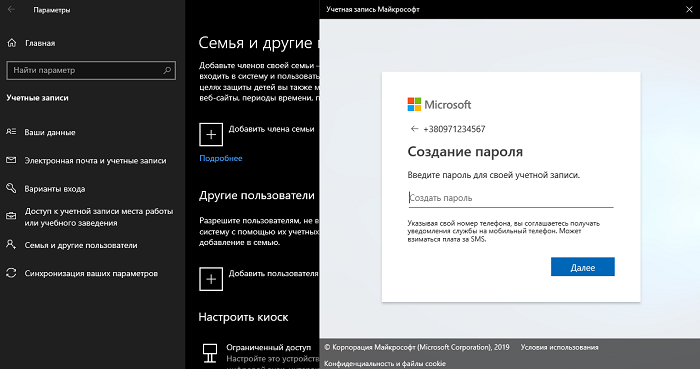Go back with the Settings back arrow
The image size is (700, 369).
[x=11, y=9]
